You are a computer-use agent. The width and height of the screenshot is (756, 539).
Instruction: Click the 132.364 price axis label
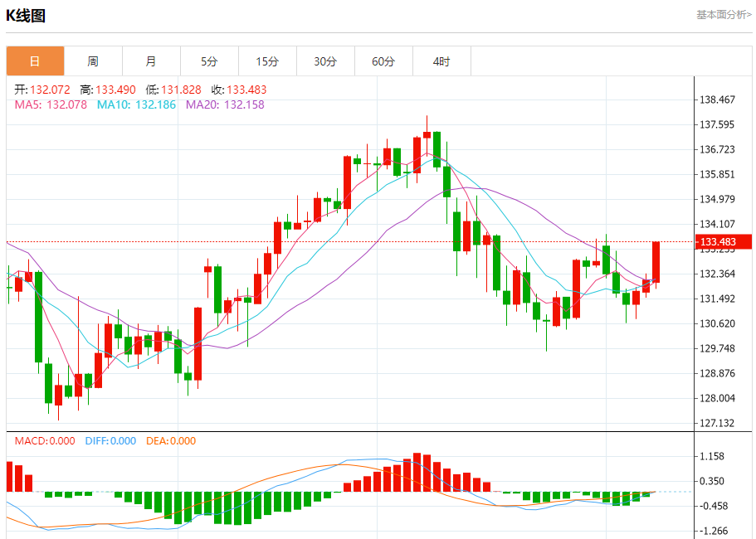718,274
